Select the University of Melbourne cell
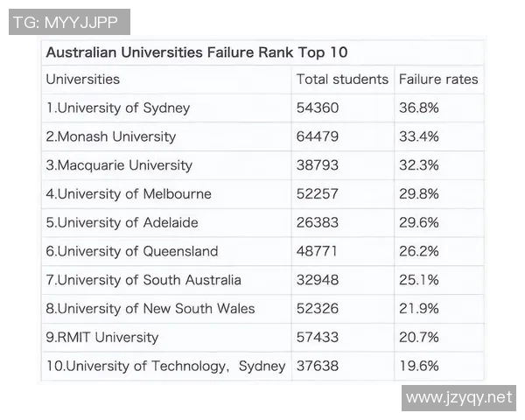Image resolution: width=525 pixels, height=420 pixels. (129, 194)
